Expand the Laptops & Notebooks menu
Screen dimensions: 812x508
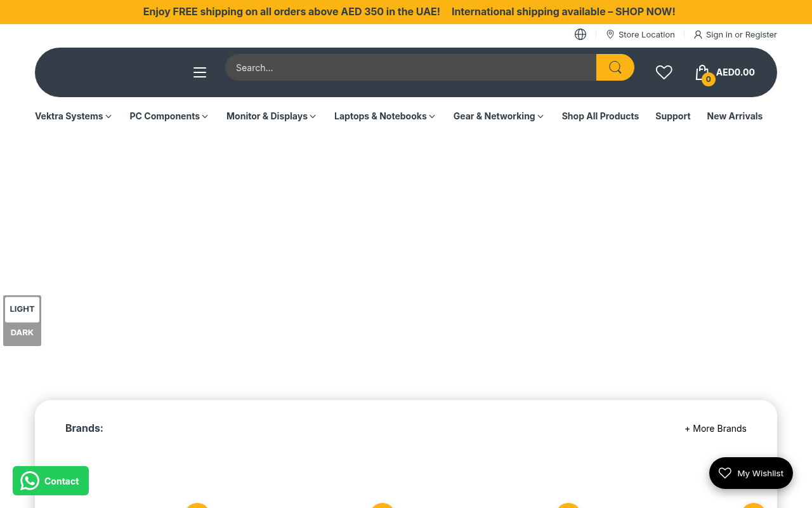click(385, 116)
